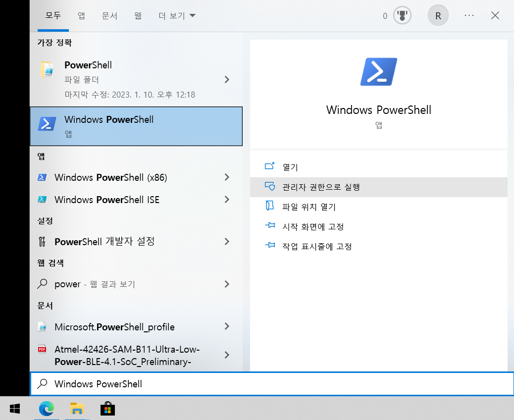The width and height of the screenshot is (514, 420).
Task: Click the pin icon next to 작업 표시줄에 고정
Action: pyautogui.click(x=270, y=245)
